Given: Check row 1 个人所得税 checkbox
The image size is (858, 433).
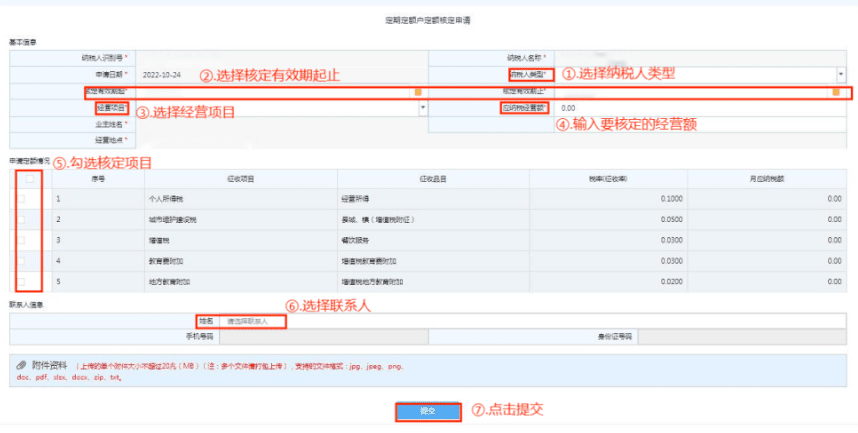Looking at the screenshot, I should [21, 199].
